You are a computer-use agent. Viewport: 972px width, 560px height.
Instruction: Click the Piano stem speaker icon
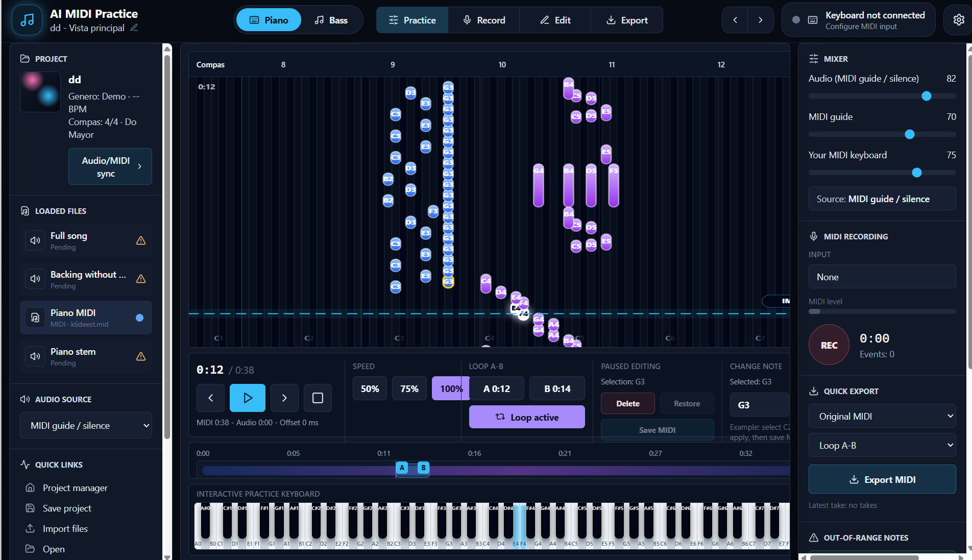[x=35, y=356]
